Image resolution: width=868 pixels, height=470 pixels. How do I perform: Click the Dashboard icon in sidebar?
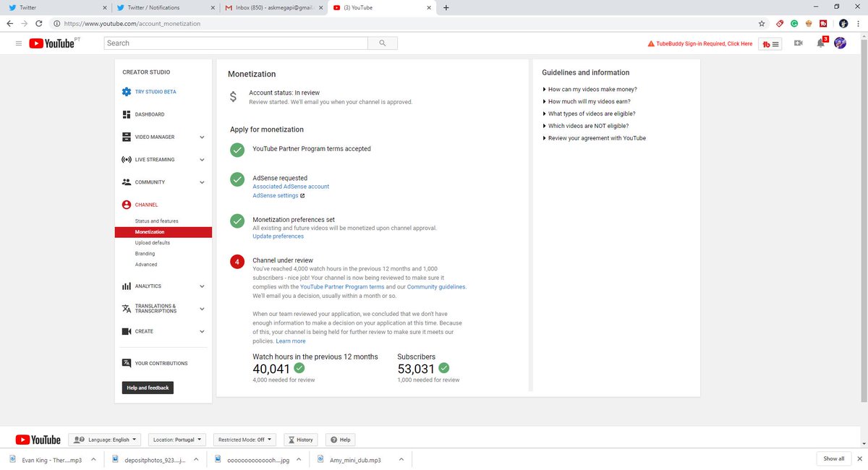click(127, 114)
